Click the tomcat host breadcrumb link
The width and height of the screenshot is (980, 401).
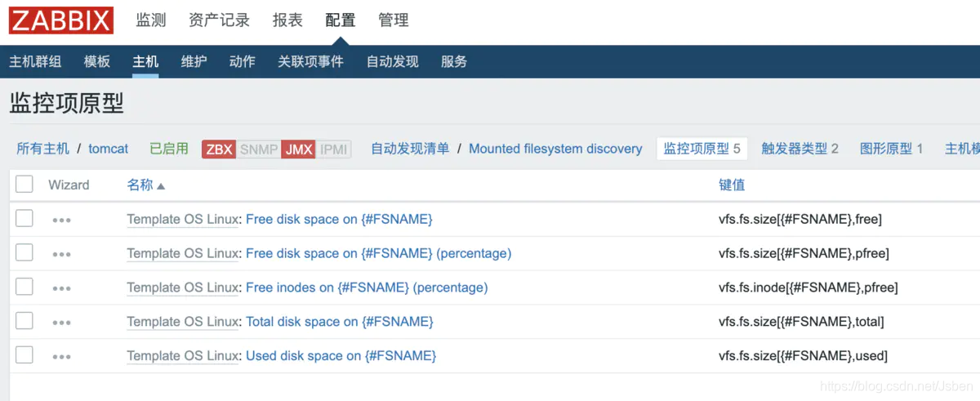coord(109,149)
